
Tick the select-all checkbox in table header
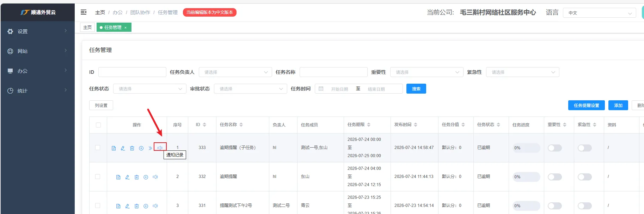tap(98, 125)
